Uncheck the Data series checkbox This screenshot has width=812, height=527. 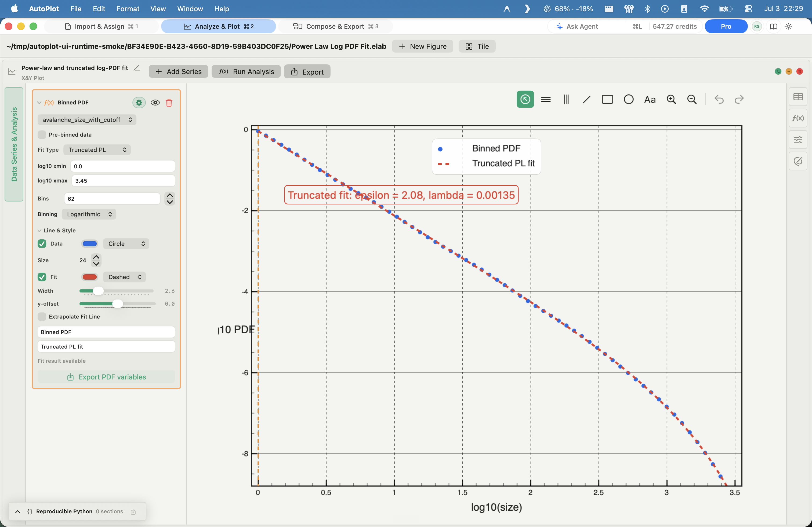[42, 244]
